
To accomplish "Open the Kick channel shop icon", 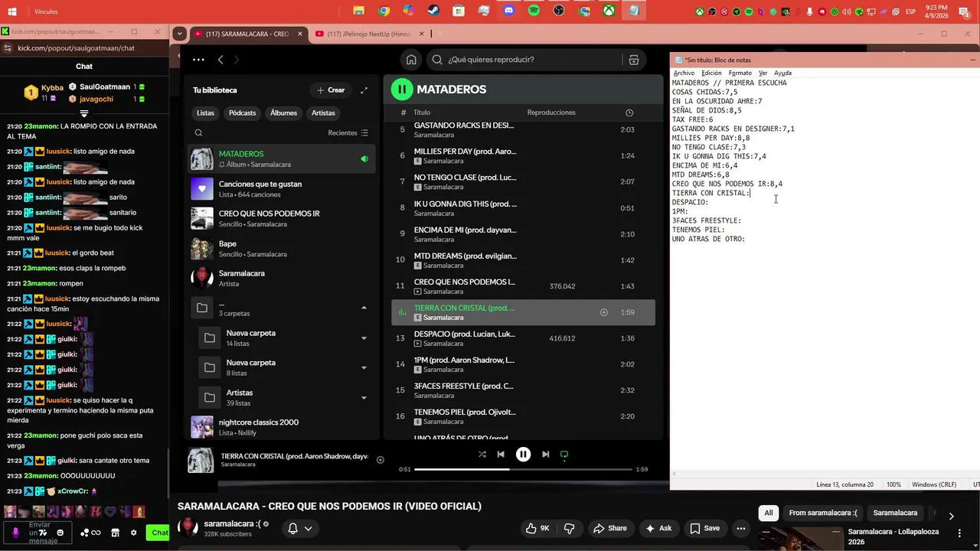I will point(115,533).
